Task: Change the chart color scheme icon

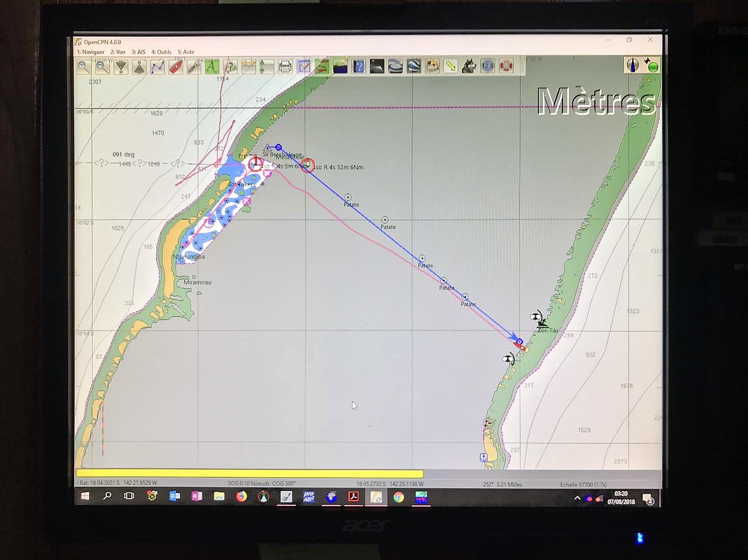Action: point(341,67)
